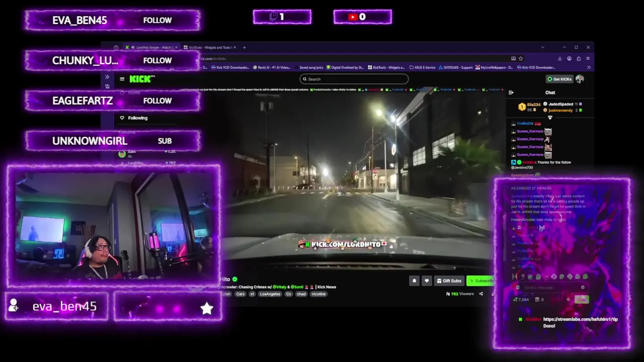
Task: Open Saved song lyrics bookmark
Action: tap(310, 67)
